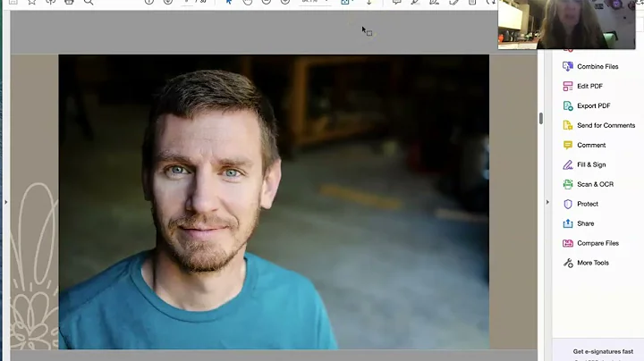Open the Send for Comments tool
Image resolution: width=644 pixels, height=361 pixels.
point(598,125)
